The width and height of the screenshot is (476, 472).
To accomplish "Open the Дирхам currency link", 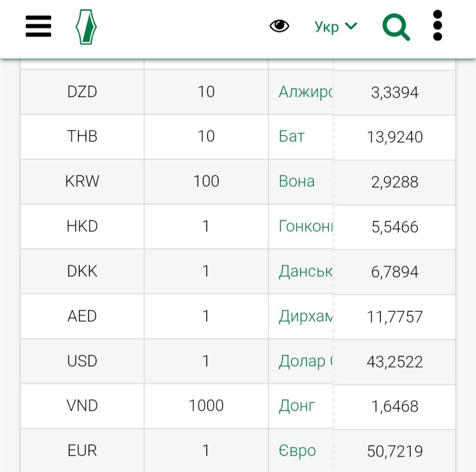I will click(305, 316).
